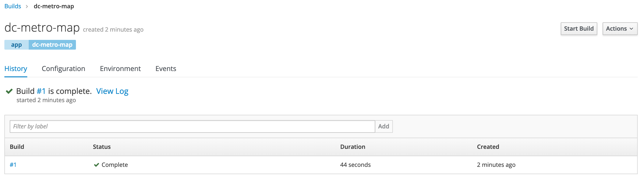The image size is (644, 179).
Task: Navigate to Builds breadcrumb link
Action: [x=13, y=6]
